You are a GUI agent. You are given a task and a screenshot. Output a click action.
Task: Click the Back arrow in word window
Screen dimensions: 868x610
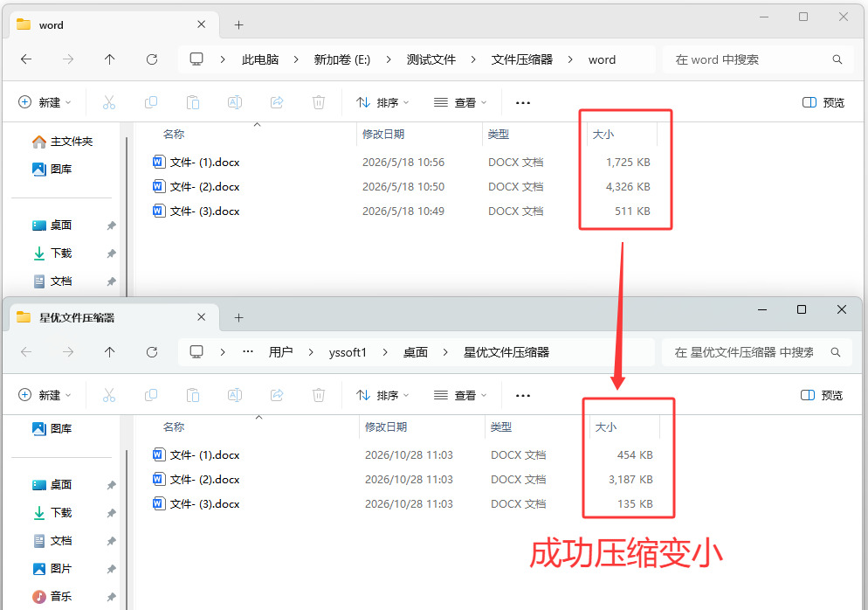point(26,59)
